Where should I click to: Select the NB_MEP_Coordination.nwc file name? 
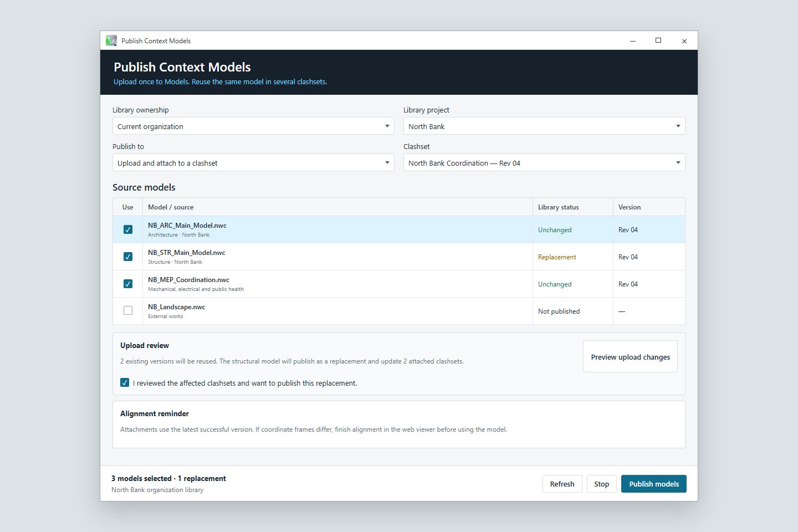[x=188, y=280]
